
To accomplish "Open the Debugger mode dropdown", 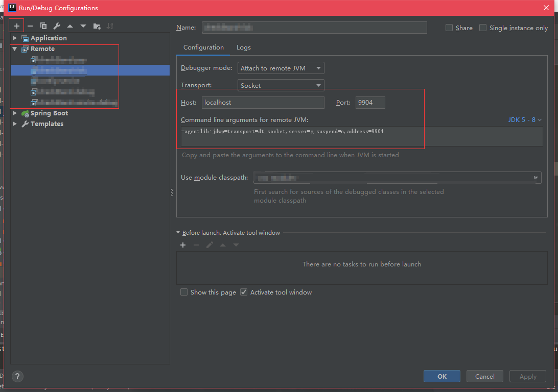I will (x=281, y=68).
